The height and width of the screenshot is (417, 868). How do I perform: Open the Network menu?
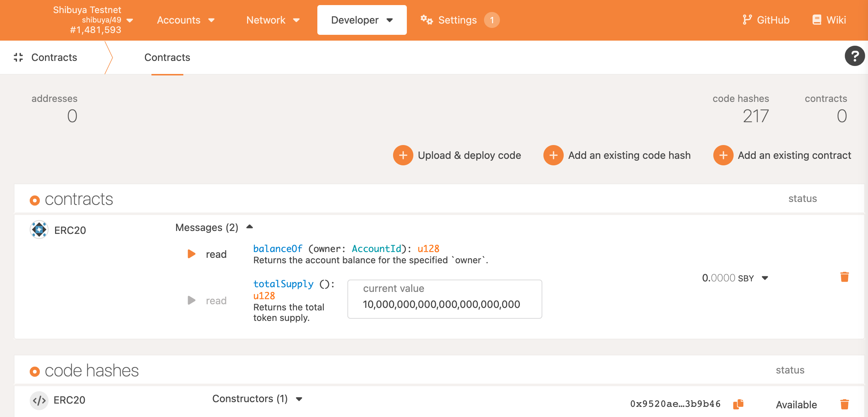273,20
